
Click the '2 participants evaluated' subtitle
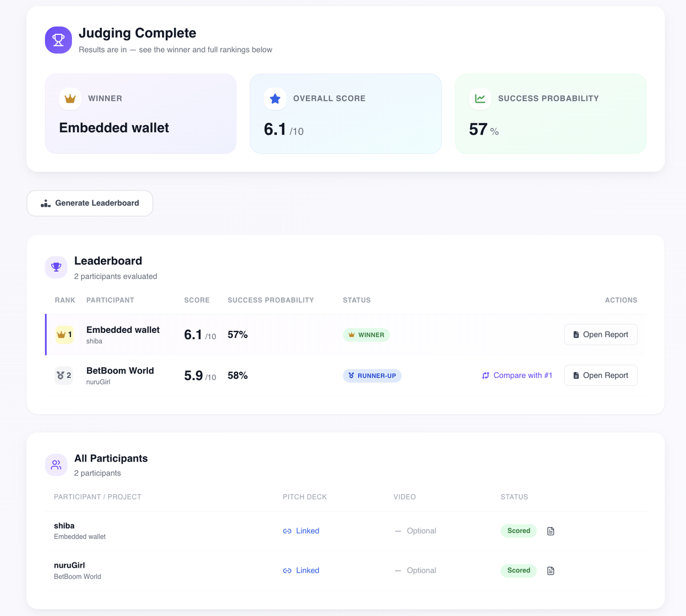coord(115,277)
